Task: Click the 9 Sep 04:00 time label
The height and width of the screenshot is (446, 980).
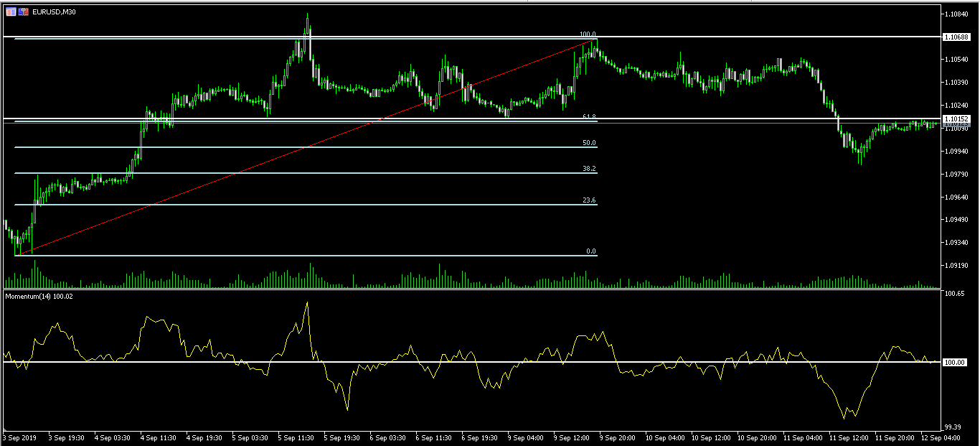Action: click(x=525, y=437)
